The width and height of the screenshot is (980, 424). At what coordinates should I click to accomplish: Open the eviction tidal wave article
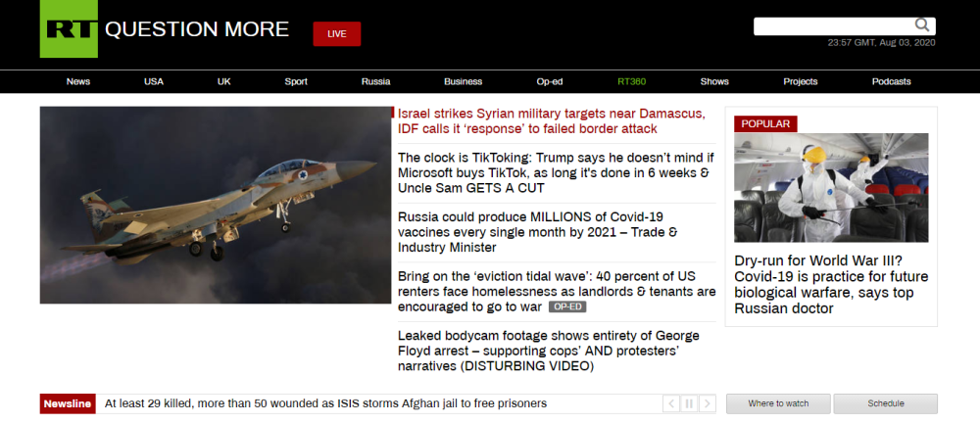point(557,292)
